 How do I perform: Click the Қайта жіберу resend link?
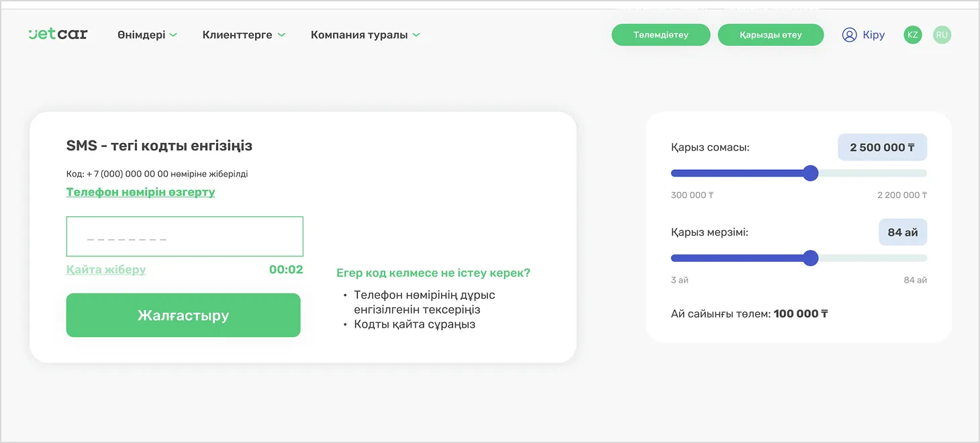click(105, 269)
